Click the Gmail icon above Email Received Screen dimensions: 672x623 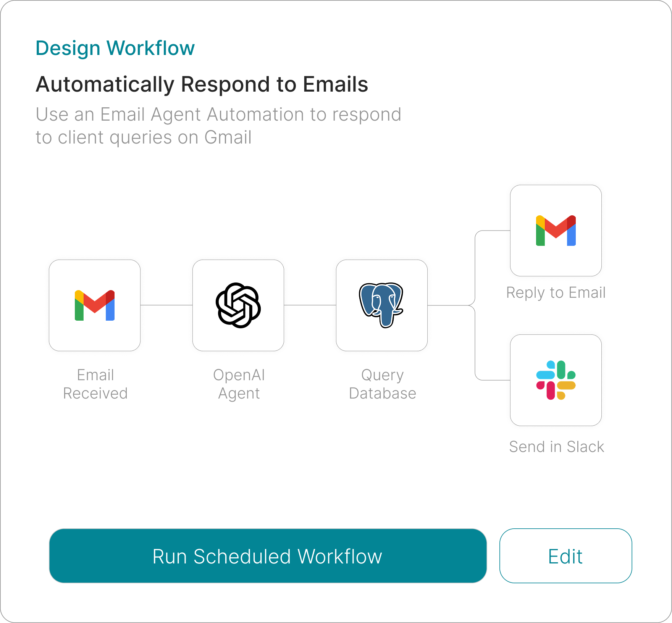click(95, 305)
